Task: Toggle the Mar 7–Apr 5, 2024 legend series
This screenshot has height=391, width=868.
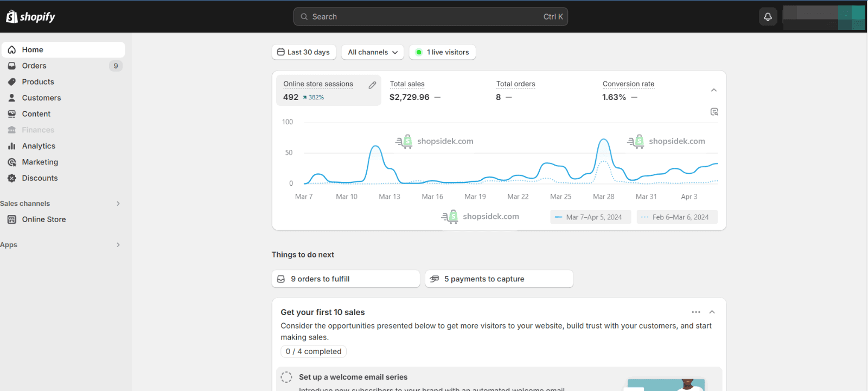Action: click(590, 217)
